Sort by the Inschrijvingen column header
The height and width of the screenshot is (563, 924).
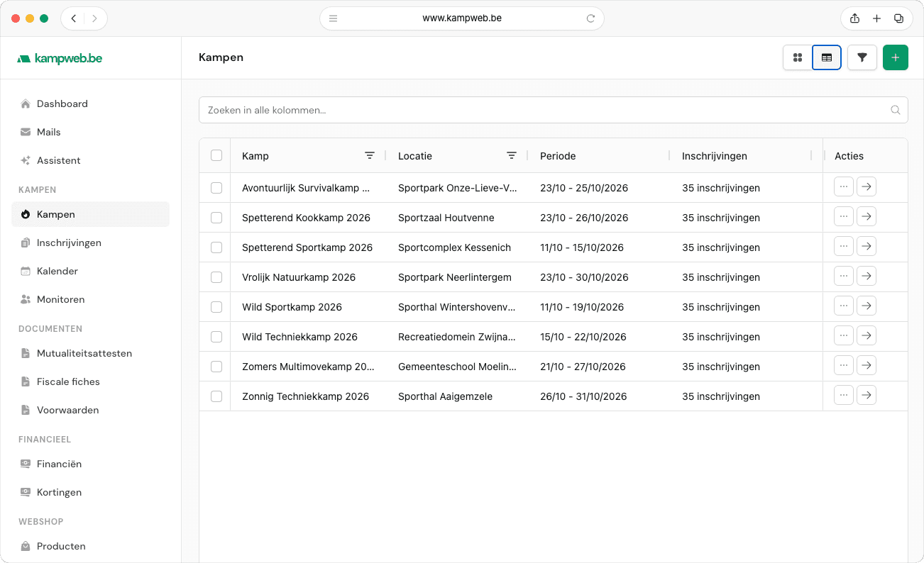tap(715, 156)
